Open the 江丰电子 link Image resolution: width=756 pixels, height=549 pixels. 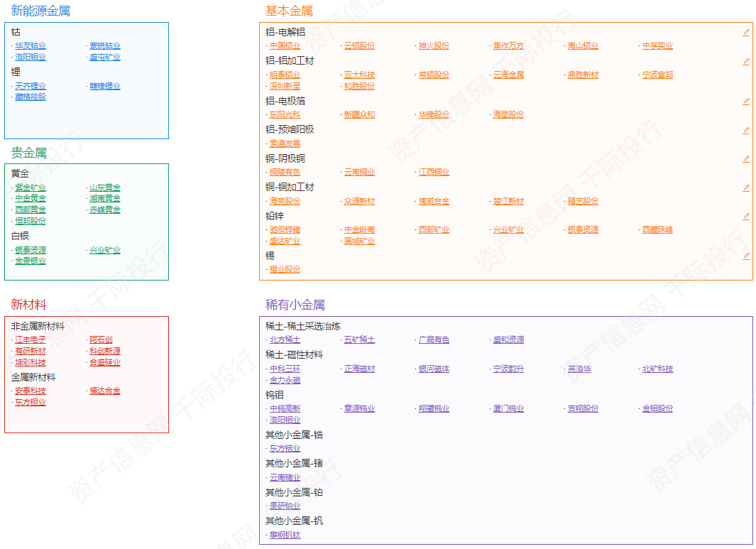point(31,340)
